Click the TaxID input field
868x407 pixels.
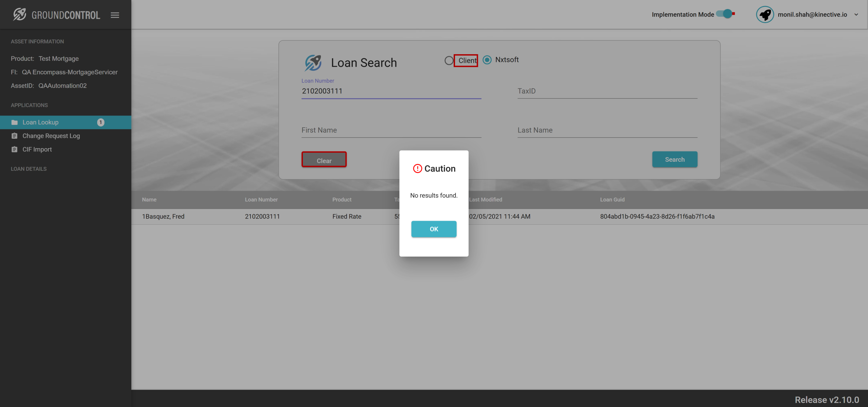607,91
